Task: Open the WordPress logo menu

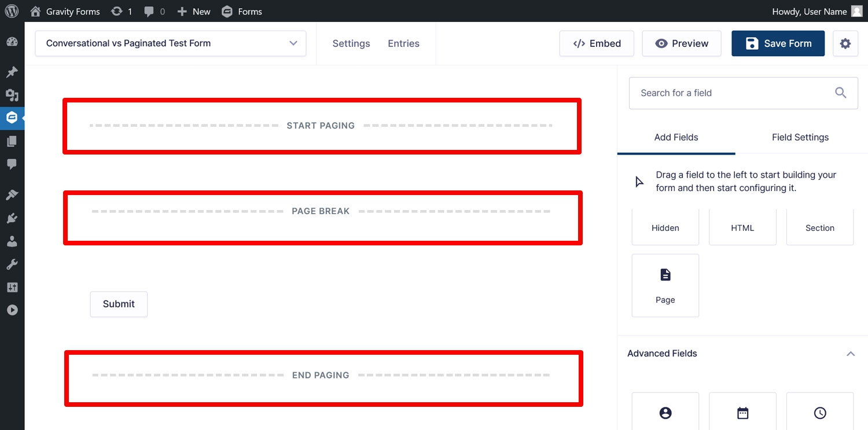Action: click(12, 11)
